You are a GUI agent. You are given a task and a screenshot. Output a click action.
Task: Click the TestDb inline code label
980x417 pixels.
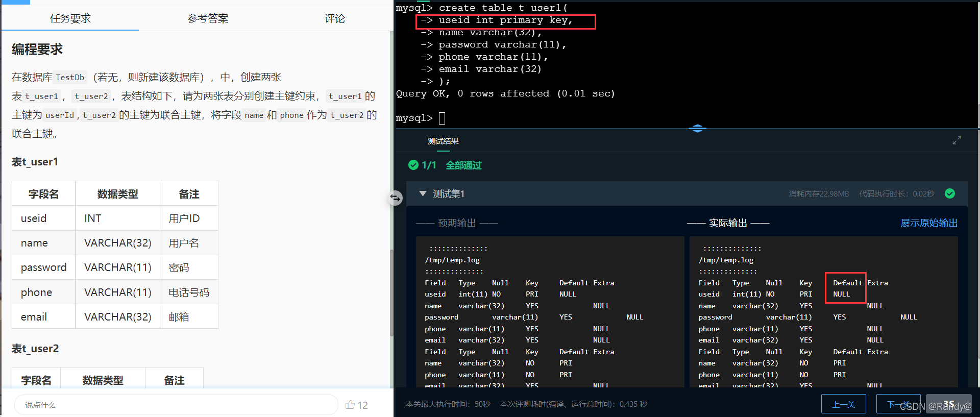(x=70, y=78)
